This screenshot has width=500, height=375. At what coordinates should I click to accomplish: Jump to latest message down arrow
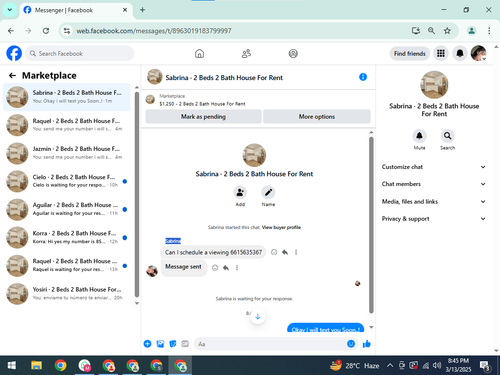pyautogui.click(x=257, y=316)
